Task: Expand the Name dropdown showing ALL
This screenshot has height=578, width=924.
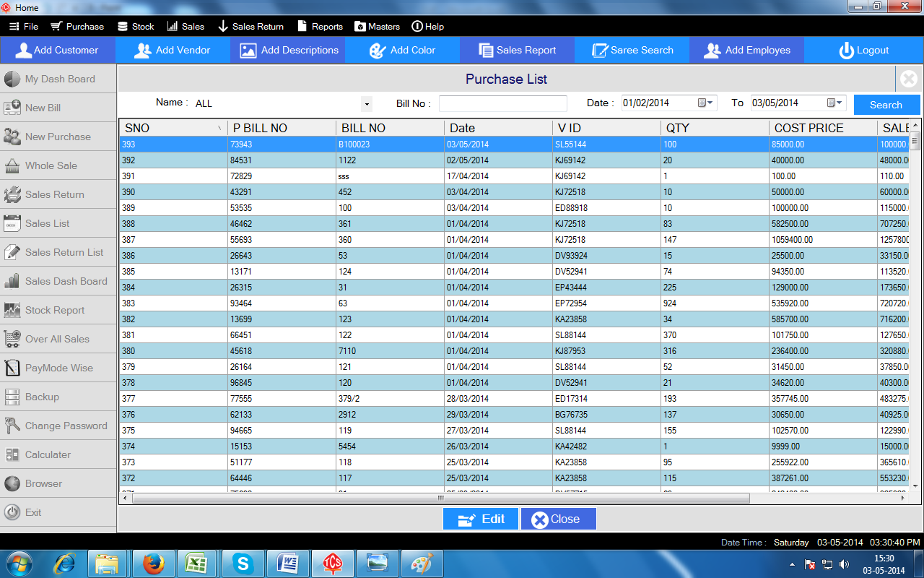Action: tap(367, 104)
